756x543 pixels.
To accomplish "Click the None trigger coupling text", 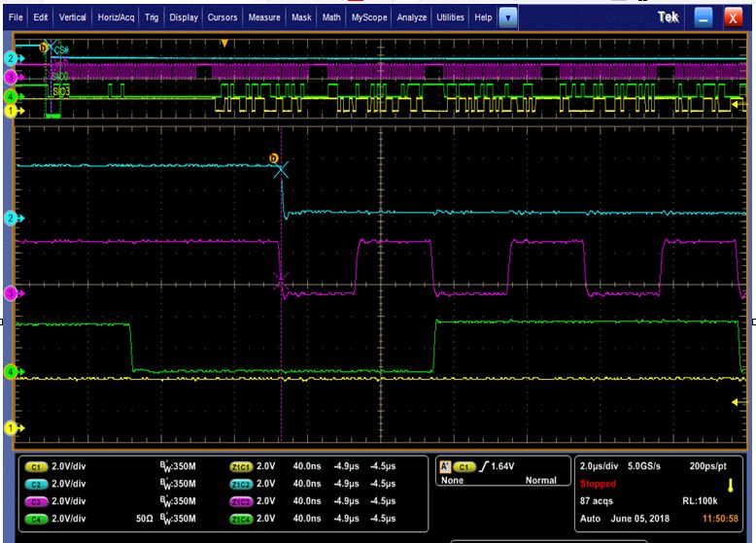I will pos(452,481).
